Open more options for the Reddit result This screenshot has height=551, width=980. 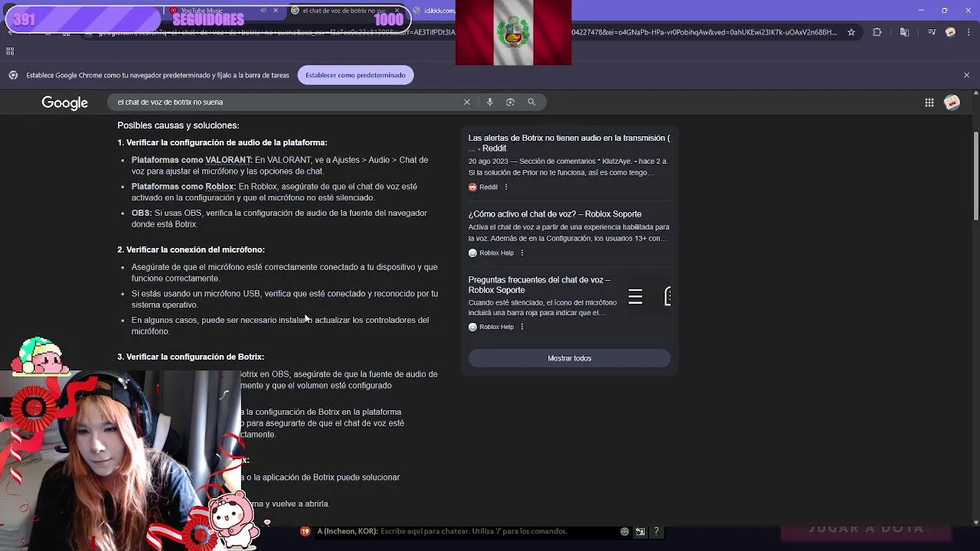click(x=506, y=187)
